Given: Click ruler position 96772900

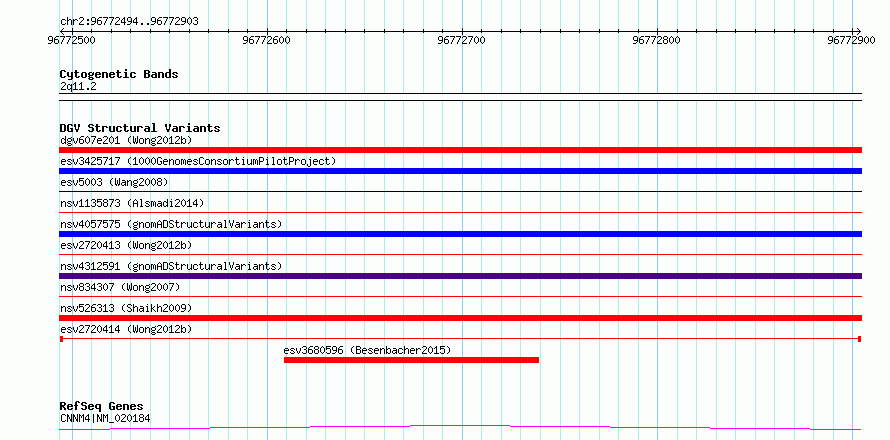Looking at the screenshot, I should point(851,40).
